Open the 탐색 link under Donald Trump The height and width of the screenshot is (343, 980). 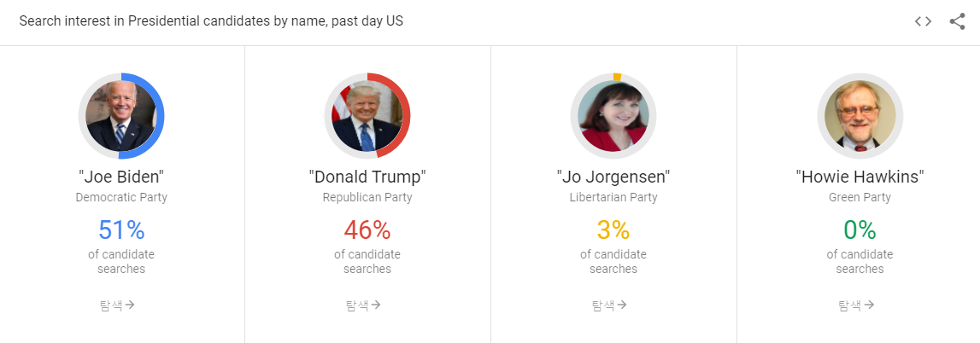point(363,305)
